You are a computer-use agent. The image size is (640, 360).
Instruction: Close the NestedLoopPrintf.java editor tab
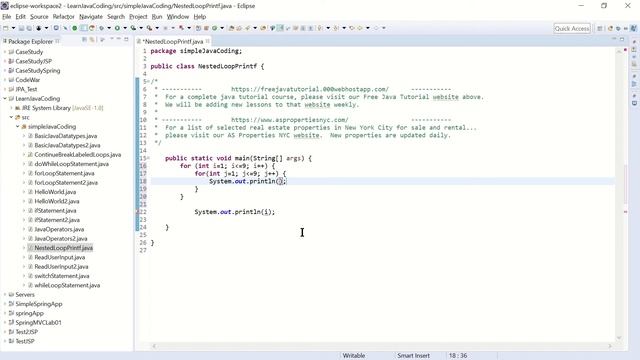coord(208,41)
